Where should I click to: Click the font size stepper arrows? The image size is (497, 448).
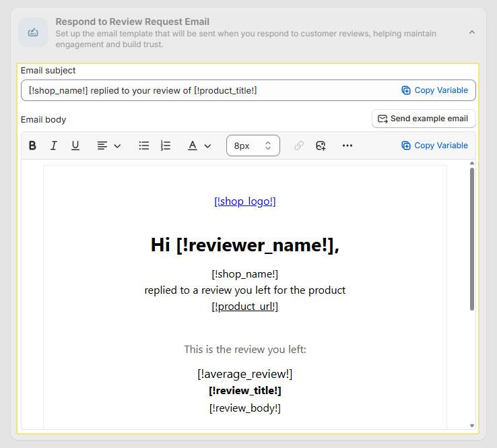click(x=268, y=146)
